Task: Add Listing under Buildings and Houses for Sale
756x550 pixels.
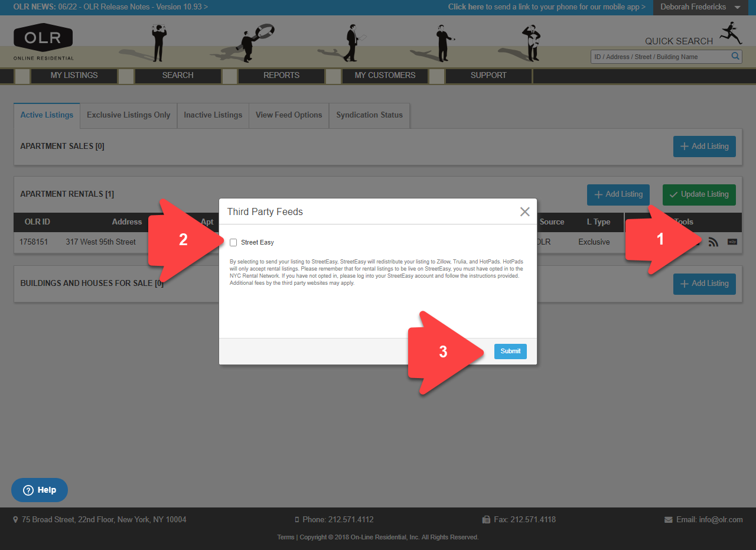Action: click(x=705, y=284)
